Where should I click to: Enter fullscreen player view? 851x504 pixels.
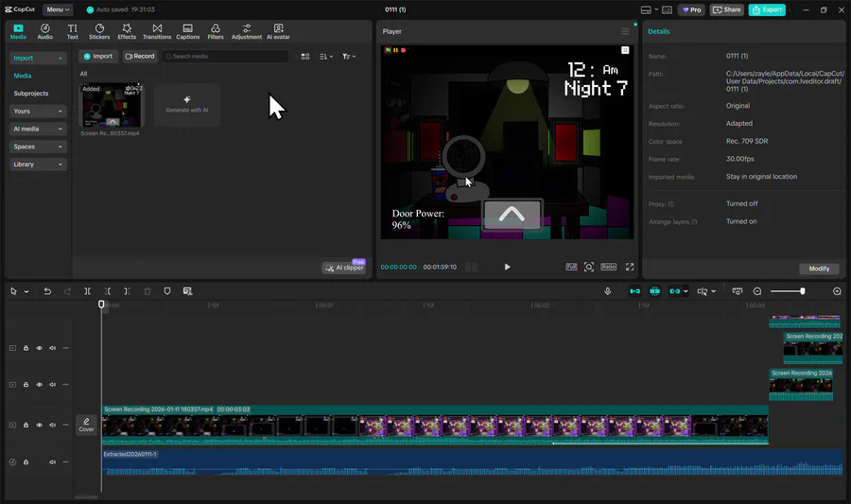point(630,267)
